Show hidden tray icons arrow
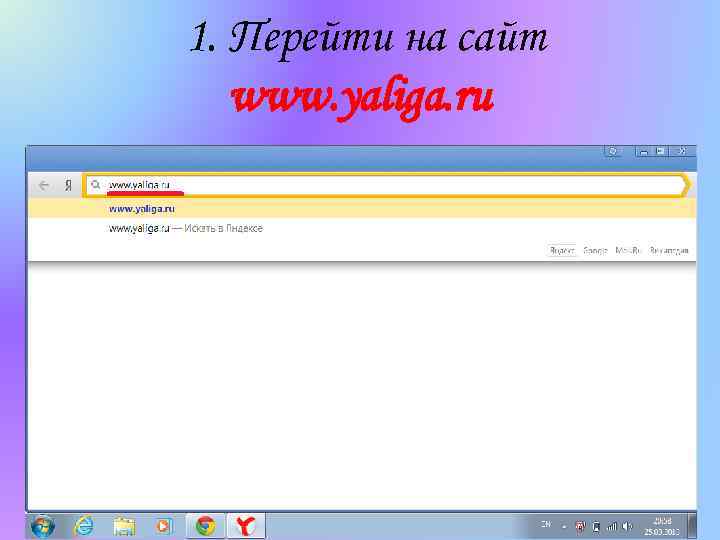This screenshot has height=540, width=720. pyautogui.click(x=564, y=527)
